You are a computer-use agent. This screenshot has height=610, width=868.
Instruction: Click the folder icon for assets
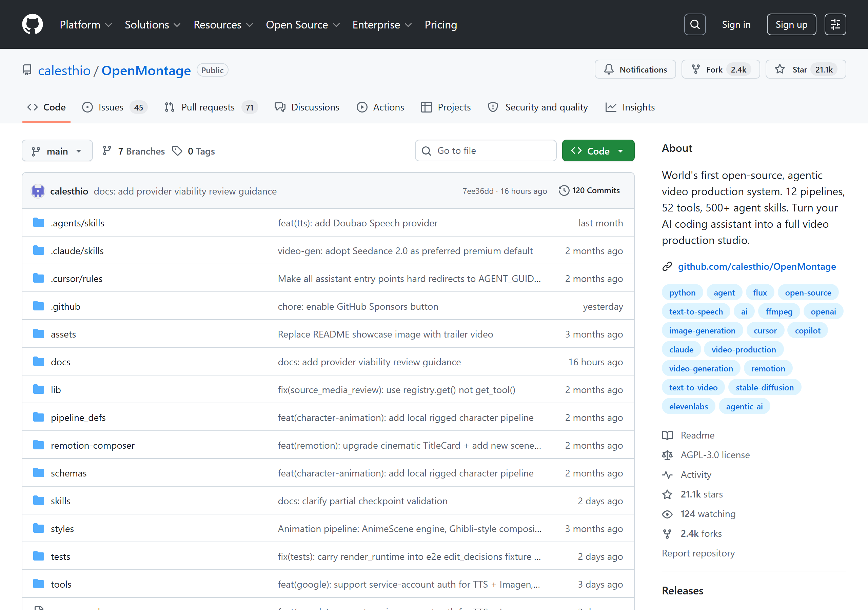point(39,334)
